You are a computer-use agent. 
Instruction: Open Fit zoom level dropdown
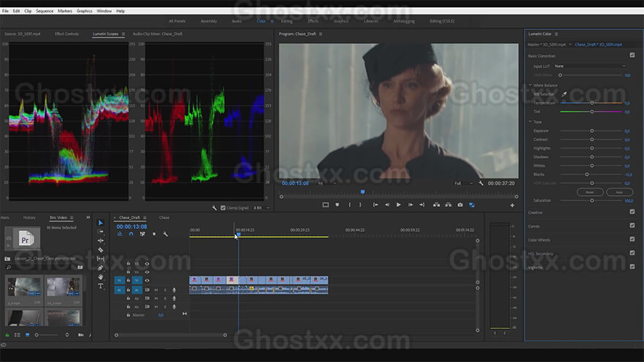pos(327,184)
